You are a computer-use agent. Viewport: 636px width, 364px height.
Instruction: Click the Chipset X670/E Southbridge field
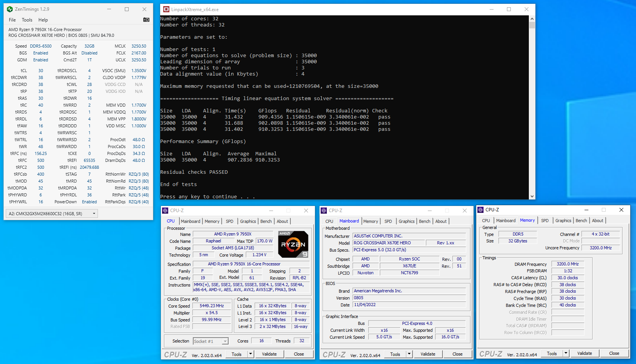[409, 266]
